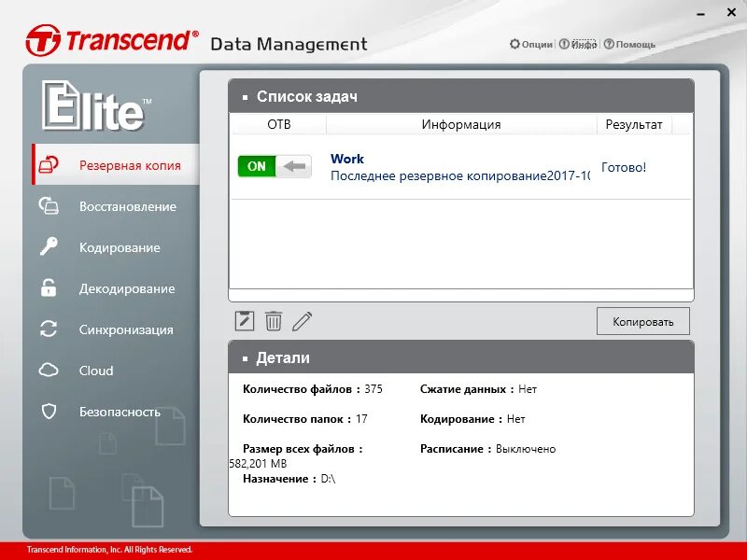Click the Elite logo
Viewport: 747px width, 560px height.
coord(97,105)
